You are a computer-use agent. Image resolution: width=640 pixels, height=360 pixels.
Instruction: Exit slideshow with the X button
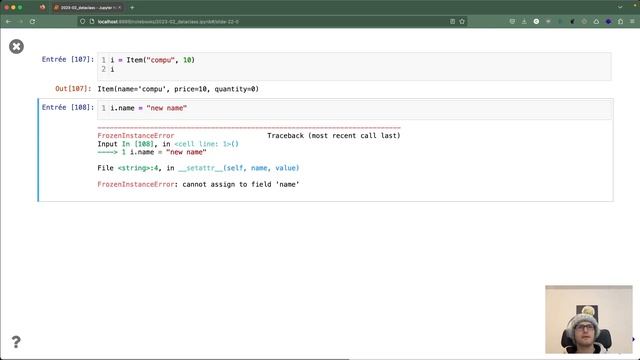click(x=16, y=47)
